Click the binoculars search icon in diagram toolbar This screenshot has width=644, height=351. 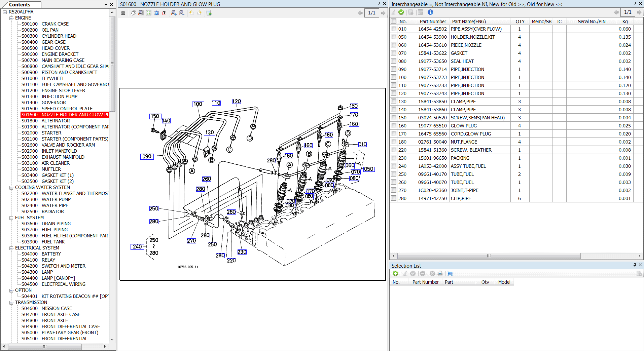click(123, 13)
